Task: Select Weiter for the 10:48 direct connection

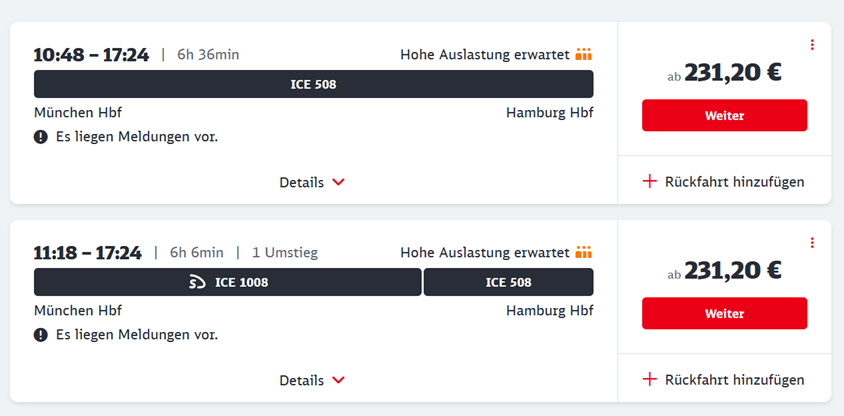Action: [x=725, y=115]
